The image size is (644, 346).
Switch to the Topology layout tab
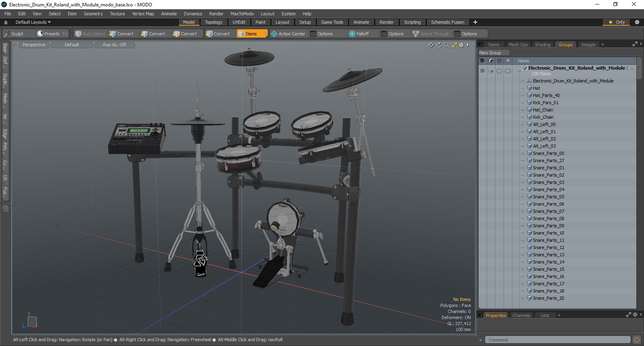[x=213, y=22]
